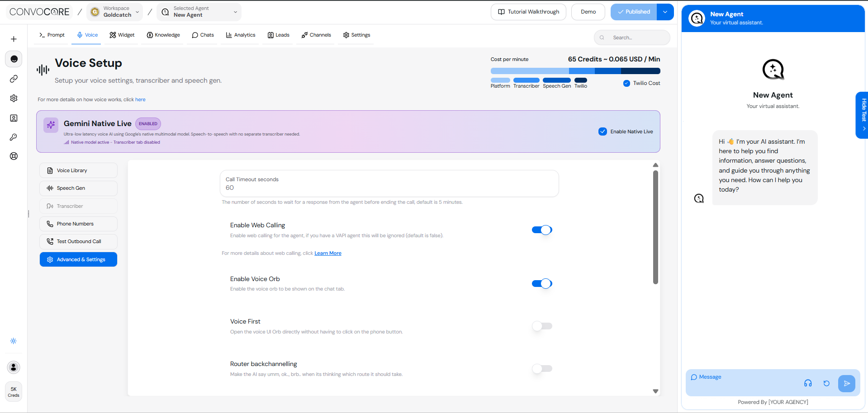Create a new agent with the plus icon
The width and height of the screenshot is (868, 413).
tap(14, 39)
